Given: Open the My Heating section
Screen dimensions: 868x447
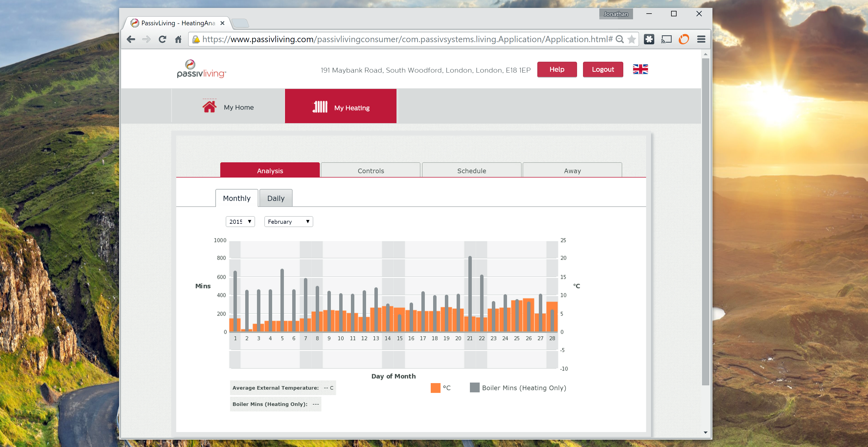Looking at the screenshot, I should pyautogui.click(x=341, y=106).
